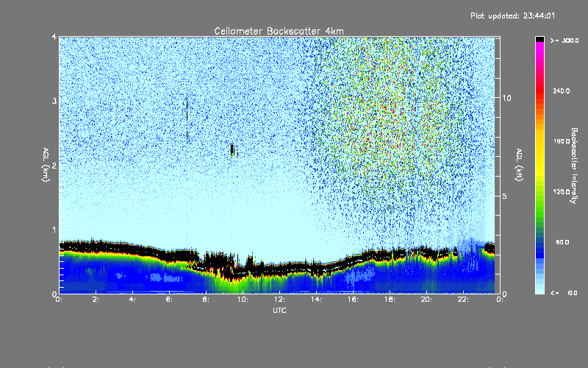Click the '1' tick on the km axis
The width and height of the screenshot is (588, 368).
pos(54,230)
